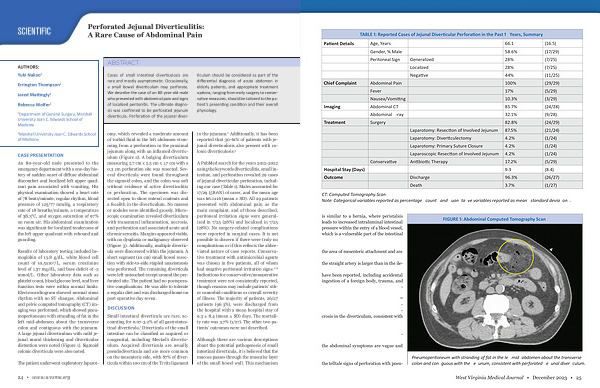Click the CT: Computed Tomography Scan footnote
Viewport: 600px width, 388px height.
354,194
